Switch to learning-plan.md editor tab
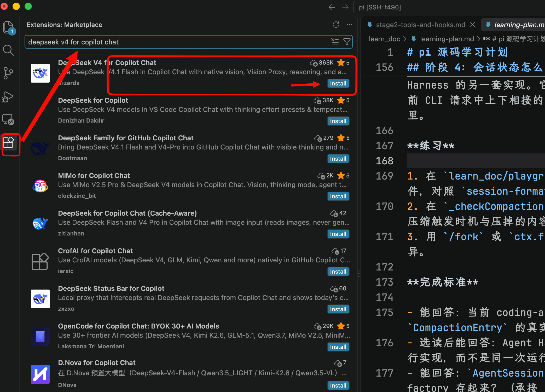The image size is (545, 392). tap(514, 25)
